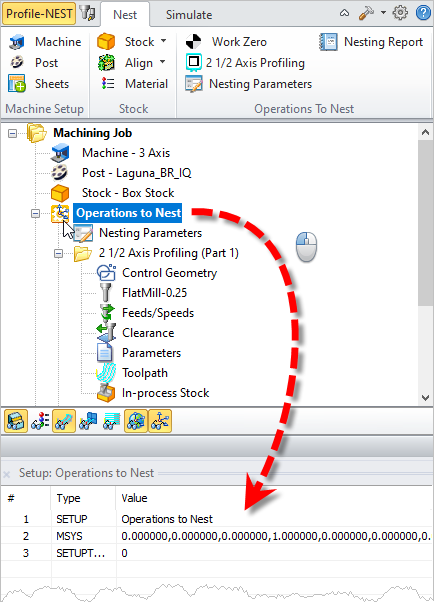Click the tree scrollbar up arrow
Image resolution: width=434 pixels, height=611 pixels.
(x=425, y=132)
